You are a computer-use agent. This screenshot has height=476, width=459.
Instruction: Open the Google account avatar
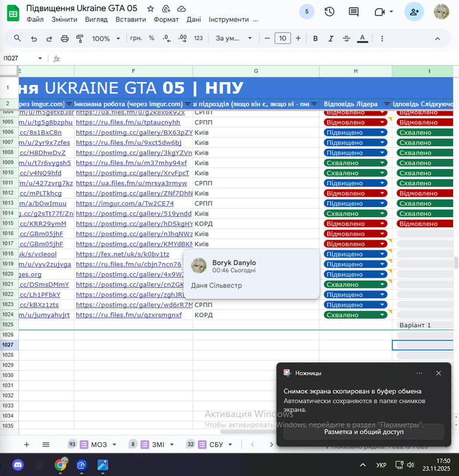point(441,12)
